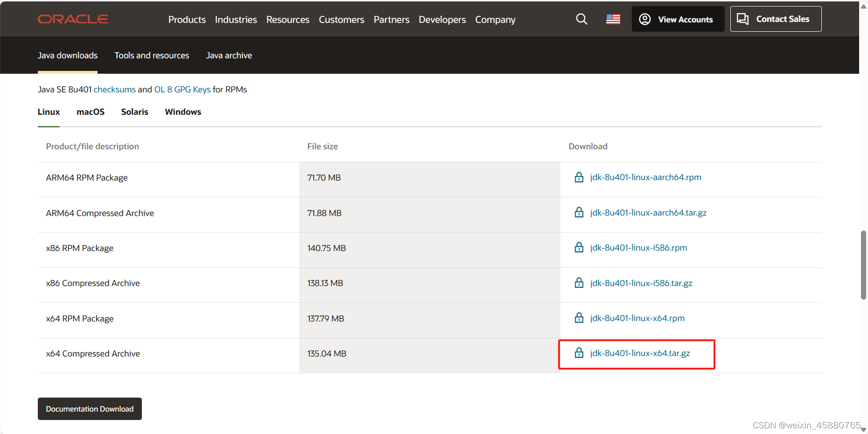Open the Company menu
The height and width of the screenshot is (434, 868).
[x=496, y=20]
